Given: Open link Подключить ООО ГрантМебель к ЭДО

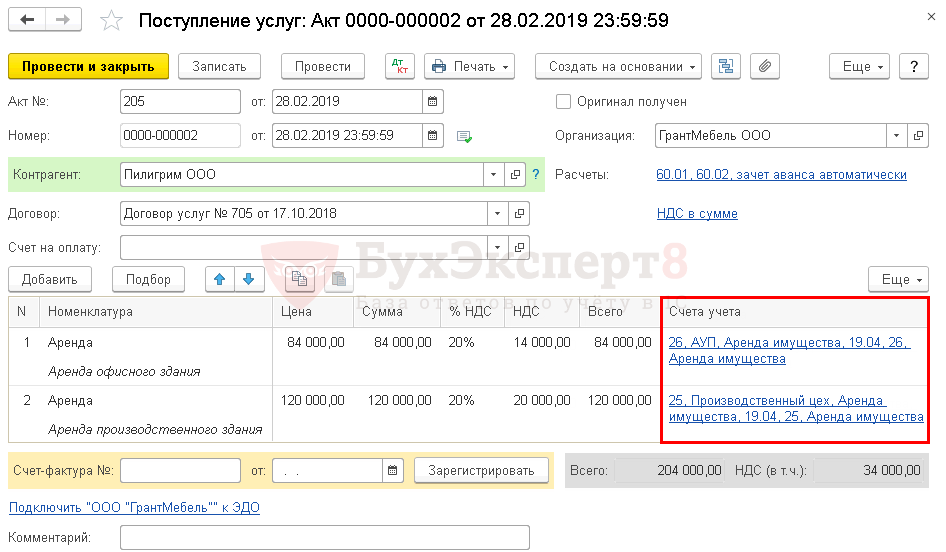Looking at the screenshot, I should pyautogui.click(x=134, y=508).
